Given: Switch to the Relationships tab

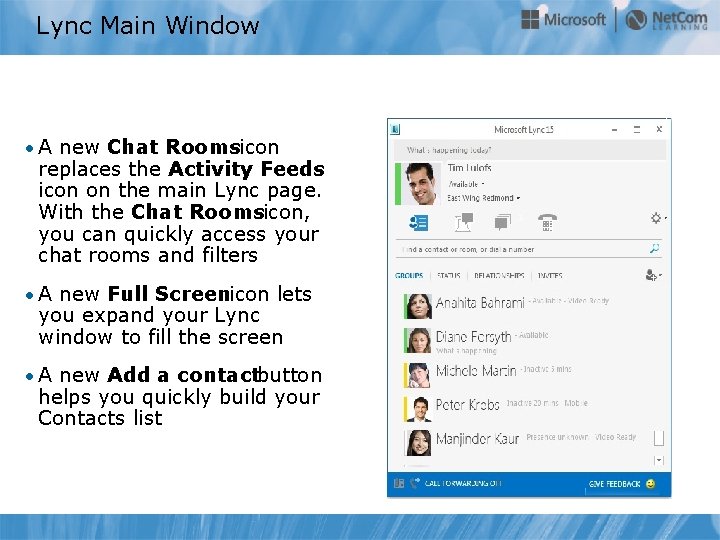Looking at the screenshot, I should tap(499, 276).
